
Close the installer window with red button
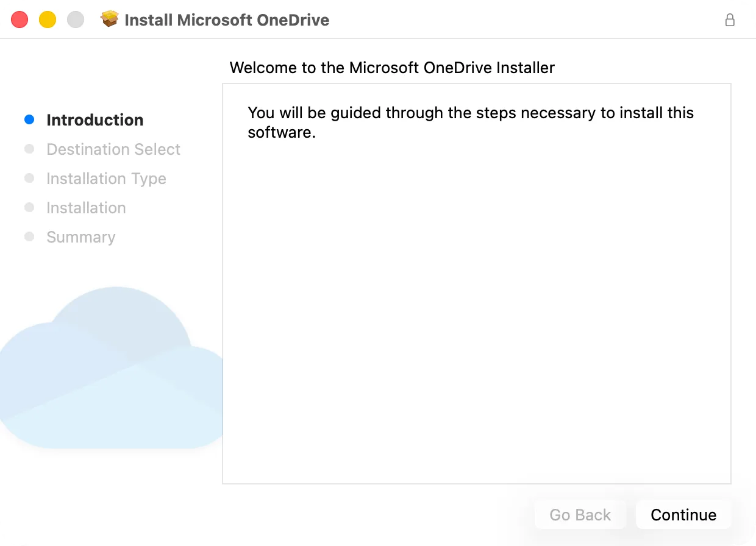coord(20,19)
